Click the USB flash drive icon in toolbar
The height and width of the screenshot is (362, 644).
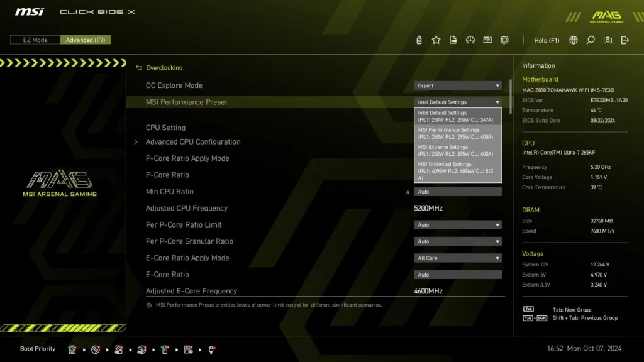419,40
